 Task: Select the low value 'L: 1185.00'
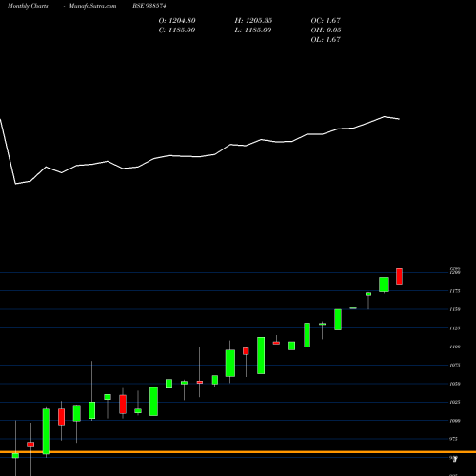click(253, 30)
